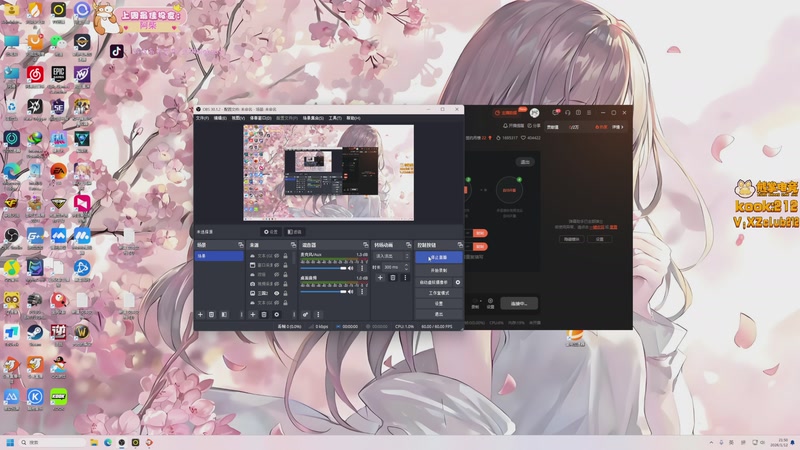Open TikTok desktop shortcut icon
The width and height of the screenshot is (800, 450).
[116, 51]
